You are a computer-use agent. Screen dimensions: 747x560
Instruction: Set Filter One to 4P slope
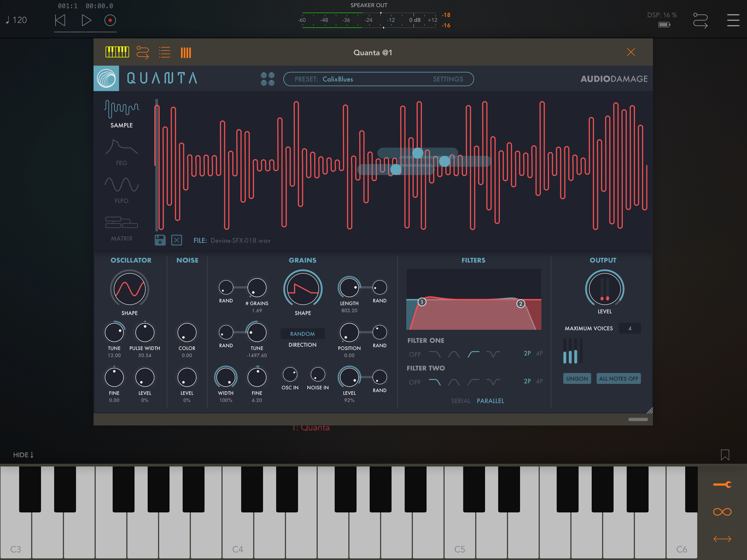click(540, 353)
